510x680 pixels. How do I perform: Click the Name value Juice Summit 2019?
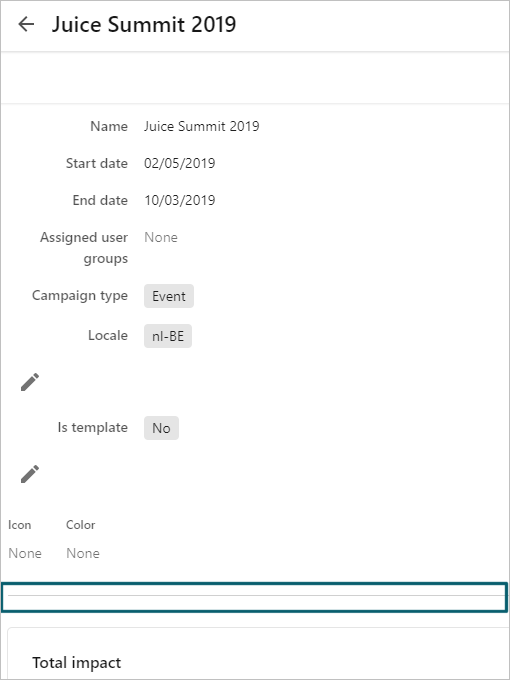tap(202, 126)
